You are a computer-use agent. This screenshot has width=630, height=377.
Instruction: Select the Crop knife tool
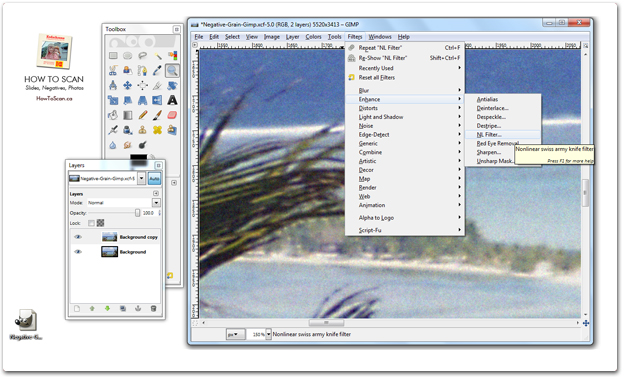(x=158, y=85)
